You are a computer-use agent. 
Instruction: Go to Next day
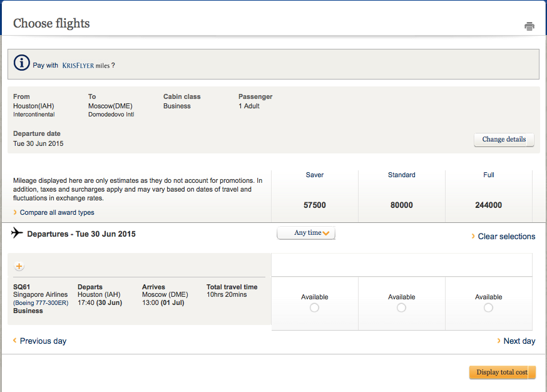519,341
